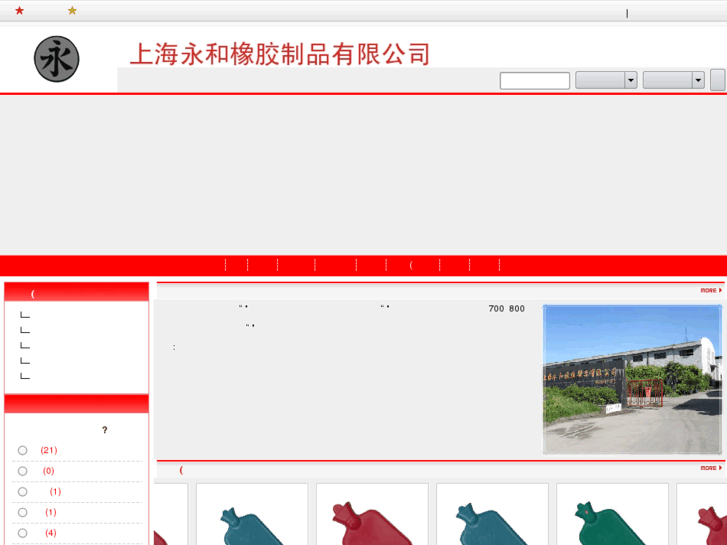727x545 pixels.
Task: Open the green hot water bottle product
Action: click(x=612, y=514)
